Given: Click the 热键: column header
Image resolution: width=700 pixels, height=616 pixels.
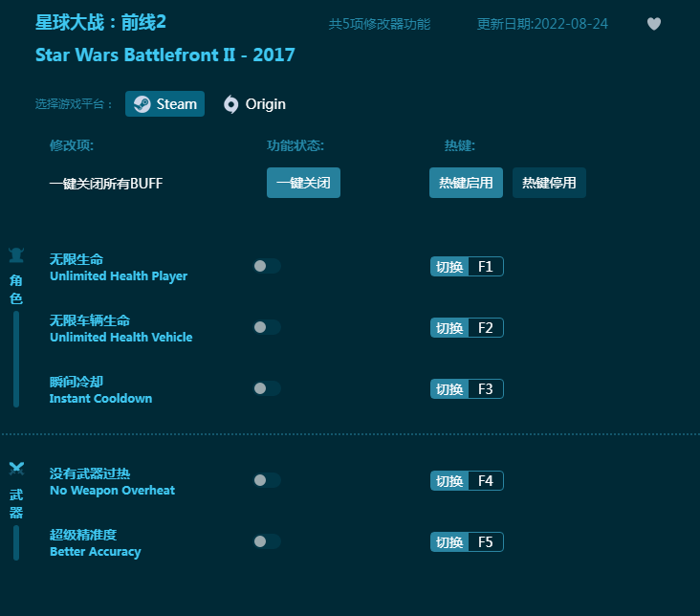Looking at the screenshot, I should (x=459, y=145).
